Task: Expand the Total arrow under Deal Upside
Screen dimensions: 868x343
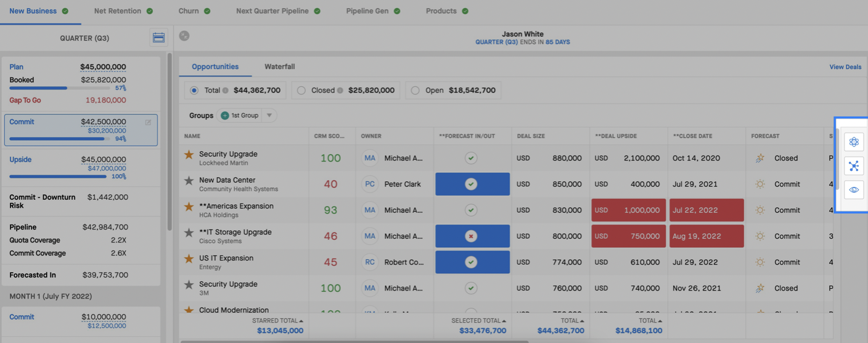Action: click(660, 321)
